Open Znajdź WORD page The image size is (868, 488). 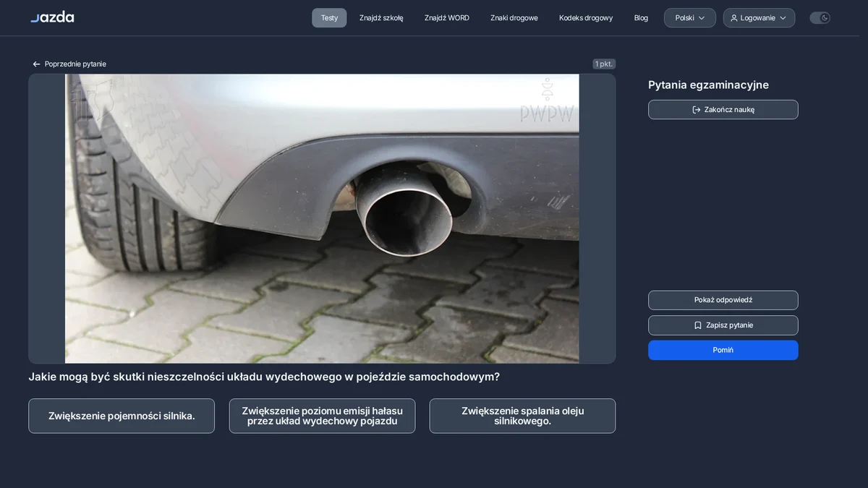click(x=447, y=18)
